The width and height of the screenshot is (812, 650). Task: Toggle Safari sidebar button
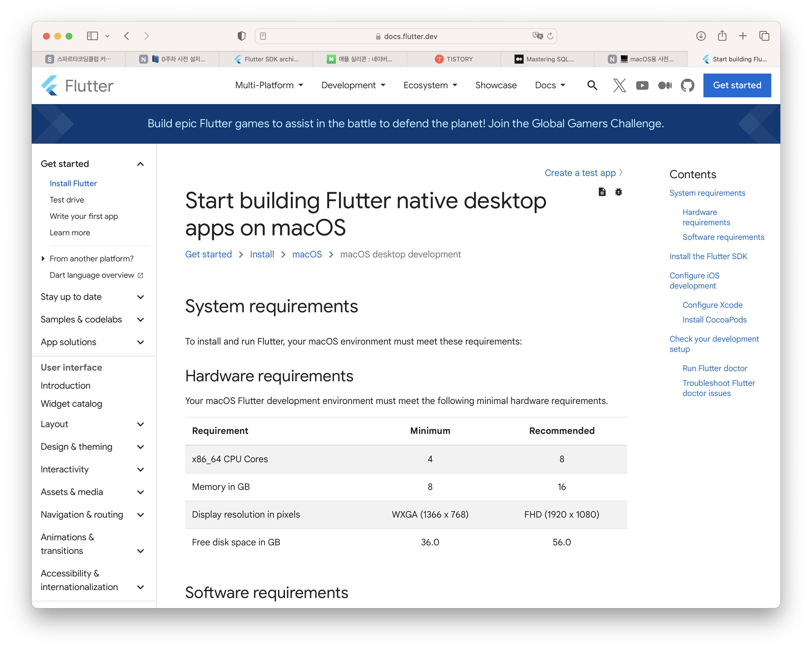[x=92, y=36]
